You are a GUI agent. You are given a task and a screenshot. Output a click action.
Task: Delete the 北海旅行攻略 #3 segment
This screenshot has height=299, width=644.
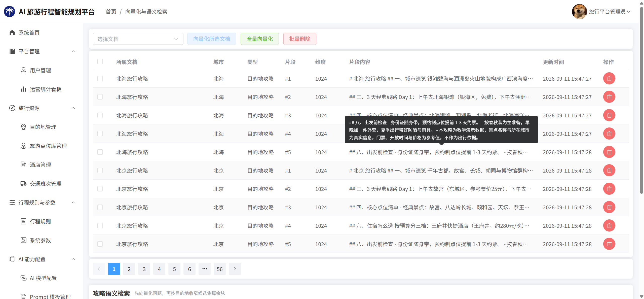[609, 115]
